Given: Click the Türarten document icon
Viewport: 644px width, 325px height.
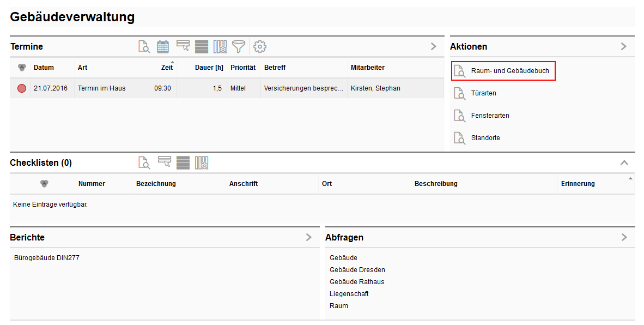Looking at the screenshot, I should [x=460, y=93].
